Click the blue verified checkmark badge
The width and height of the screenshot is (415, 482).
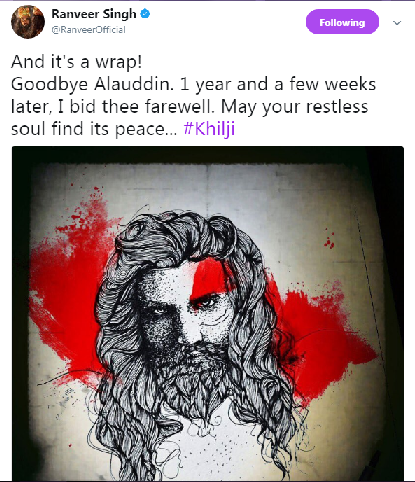145,14
